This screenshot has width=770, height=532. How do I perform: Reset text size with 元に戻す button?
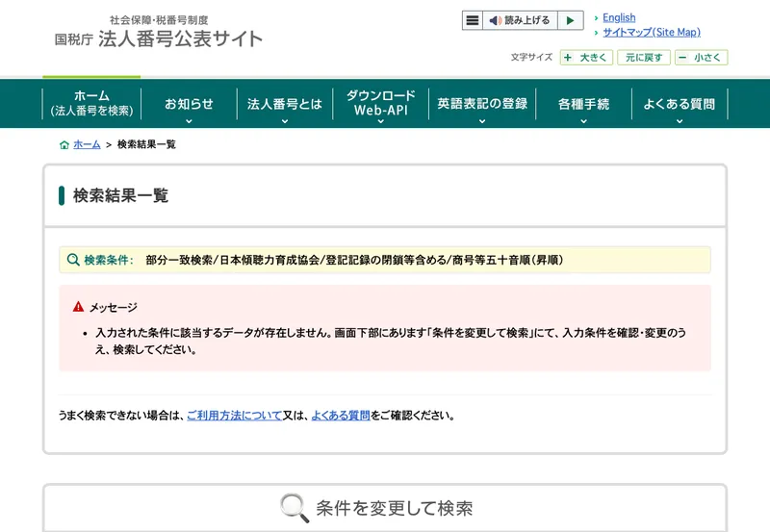pyautogui.click(x=644, y=58)
